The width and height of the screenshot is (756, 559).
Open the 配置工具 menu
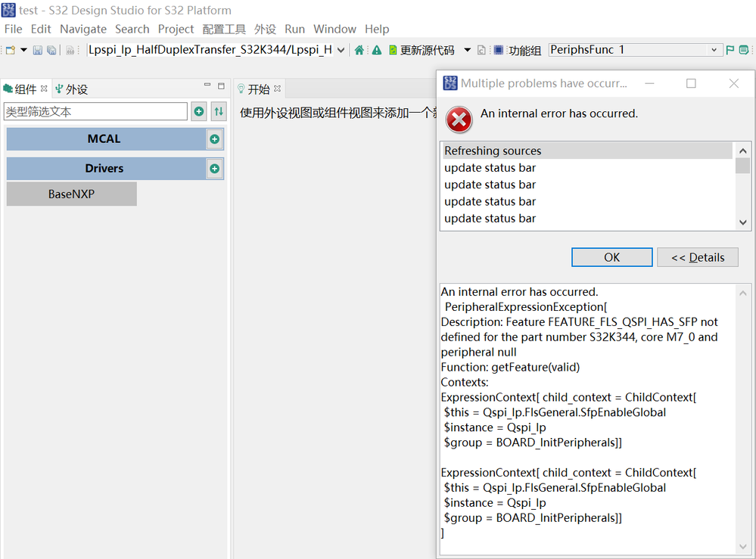coord(224,29)
